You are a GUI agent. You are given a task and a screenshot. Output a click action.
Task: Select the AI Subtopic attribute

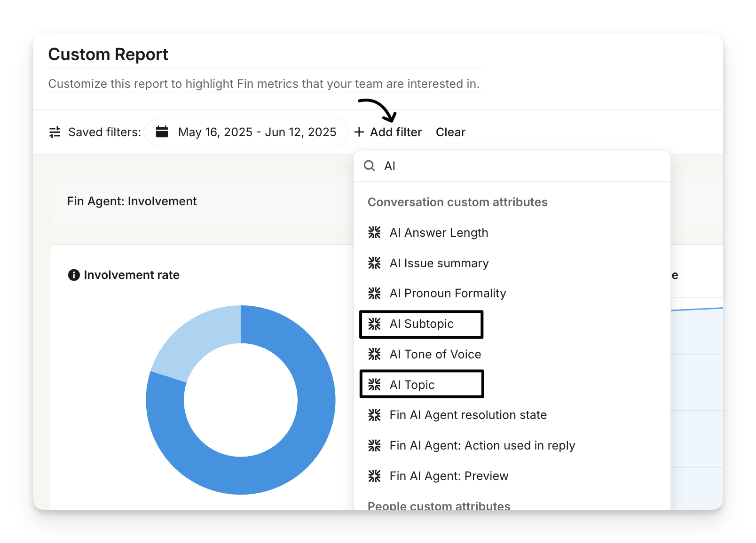click(421, 324)
